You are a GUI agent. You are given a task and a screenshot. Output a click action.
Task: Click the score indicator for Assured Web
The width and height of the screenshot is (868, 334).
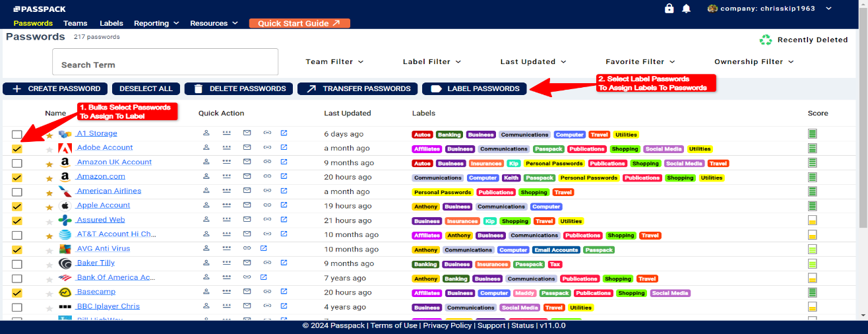pos(813,220)
